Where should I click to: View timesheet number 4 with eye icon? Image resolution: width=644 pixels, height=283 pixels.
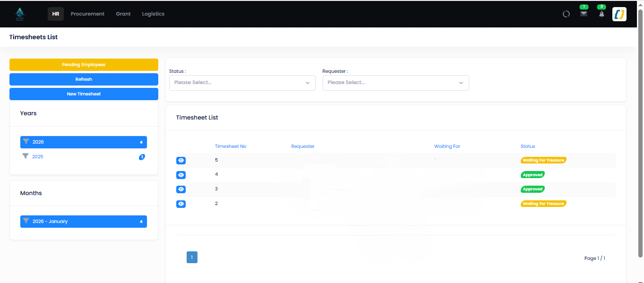(181, 175)
